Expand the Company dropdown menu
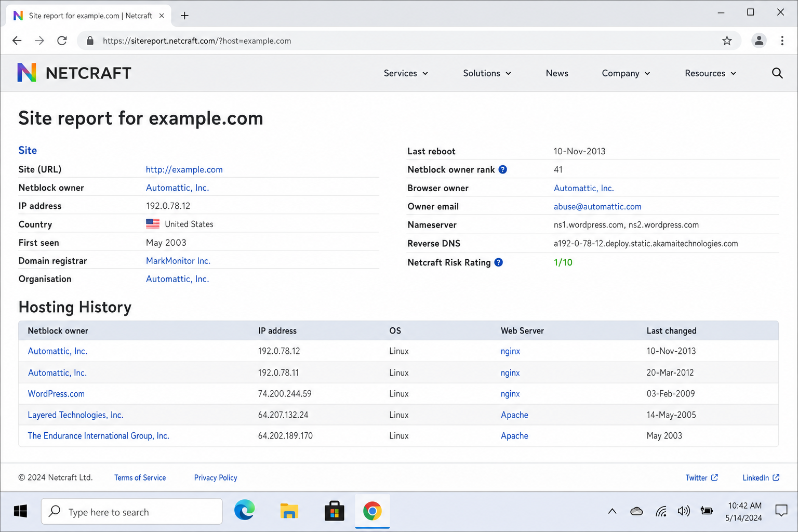 coord(626,73)
